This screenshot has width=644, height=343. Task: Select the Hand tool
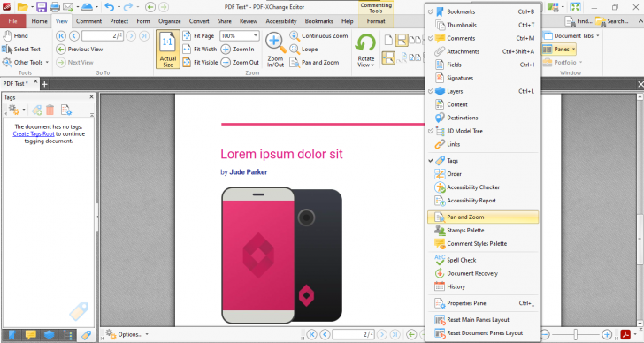point(15,35)
